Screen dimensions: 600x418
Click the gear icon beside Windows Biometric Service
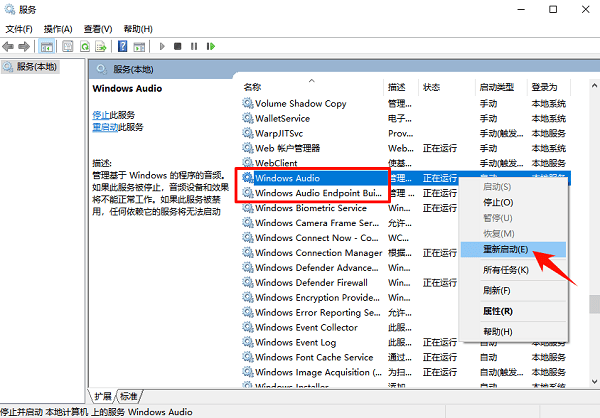[248, 208]
